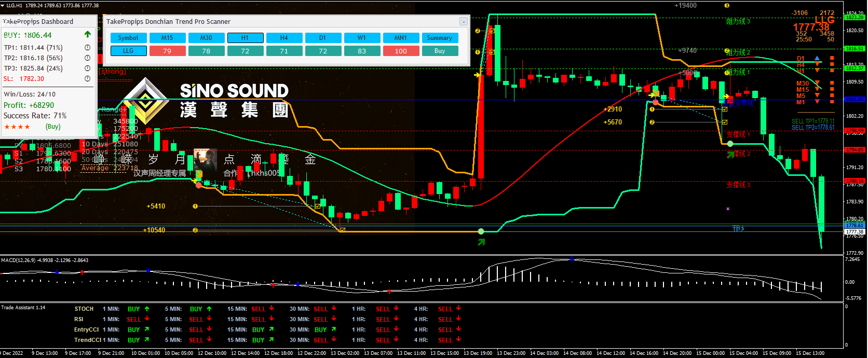Click the clock icon beside the SL value

point(87,79)
